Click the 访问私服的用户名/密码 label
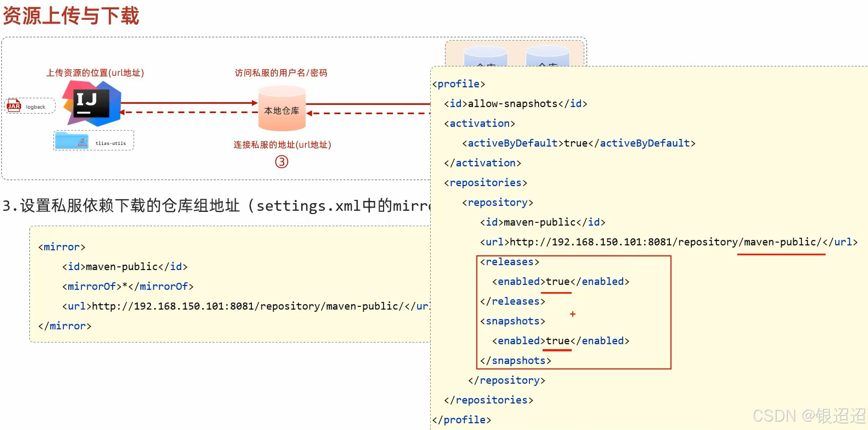This screenshot has width=868, height=430. 281,73
